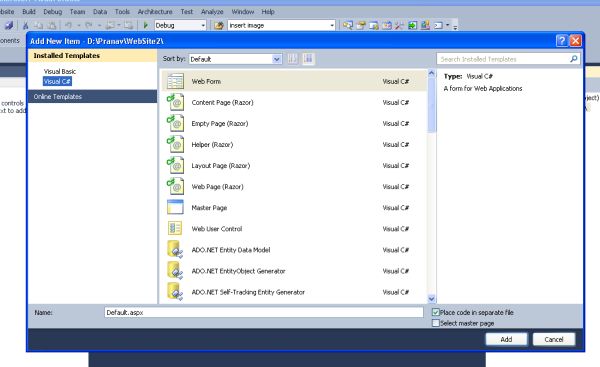Open the Sort by dropdown

235,59
